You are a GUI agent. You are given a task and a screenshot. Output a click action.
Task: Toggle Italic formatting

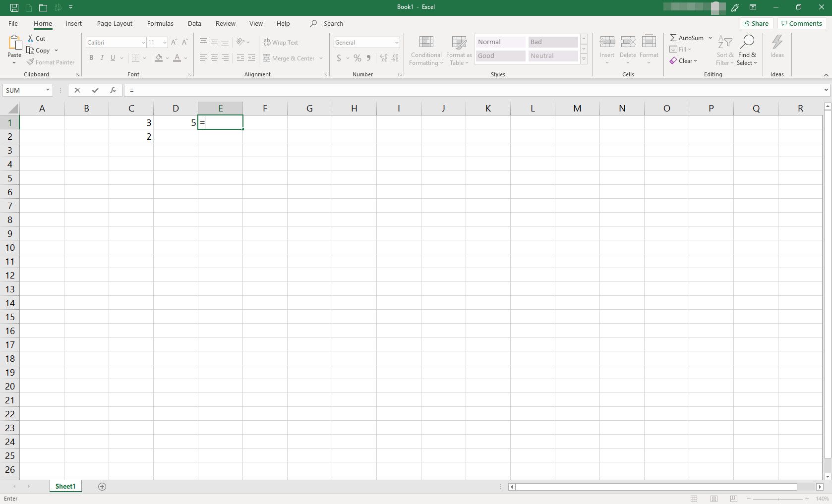click(x=102, y=58)
